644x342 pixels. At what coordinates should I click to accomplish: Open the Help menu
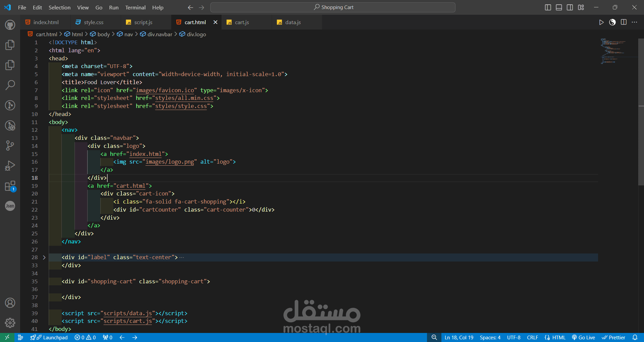[158, 7]
